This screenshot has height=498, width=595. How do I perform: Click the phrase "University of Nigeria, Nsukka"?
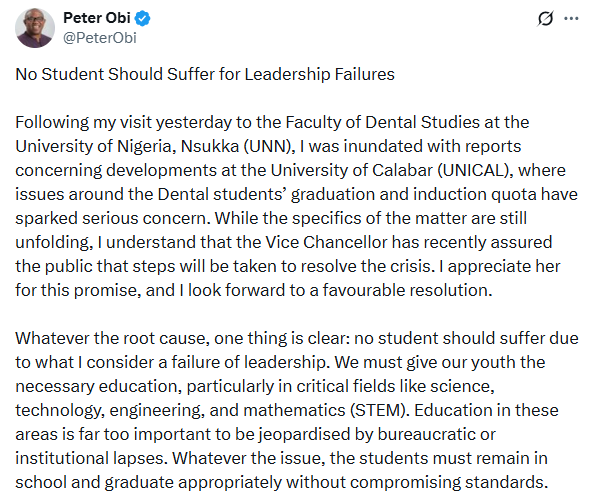[x=127, y=147]
